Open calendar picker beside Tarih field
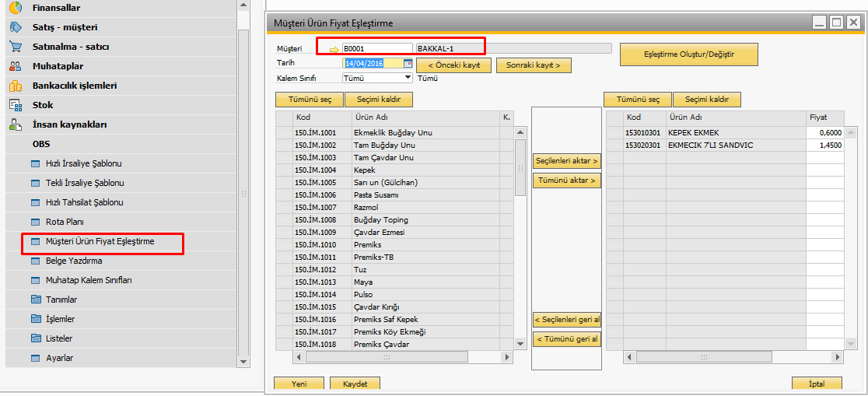Image resolution: width=868 pixels, height=396 pixels. click(408, 64)
